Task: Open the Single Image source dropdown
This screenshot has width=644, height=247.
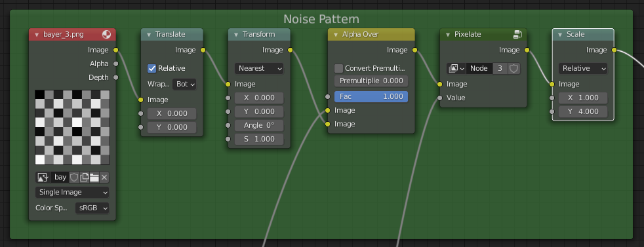Action: 72,192
